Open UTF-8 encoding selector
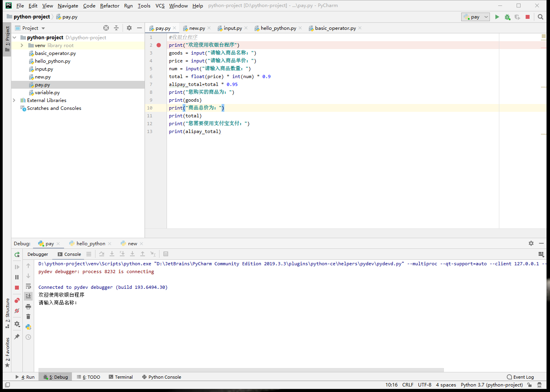 click(x=425, y=385)
